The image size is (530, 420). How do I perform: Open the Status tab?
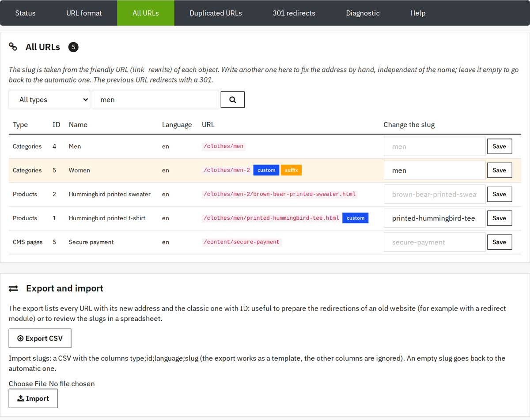(x=25, y=13)
